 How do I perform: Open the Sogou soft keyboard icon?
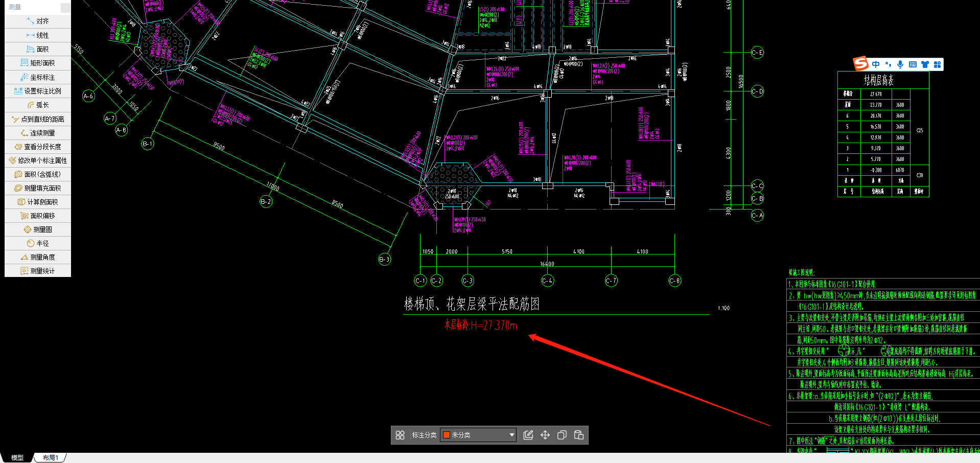pos(913,64)
